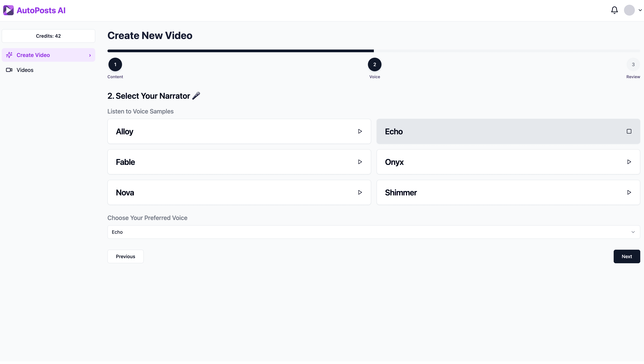Screen dimensions: 644x364
Task: Play the Echo voice sample
Action: pos(629,131)
